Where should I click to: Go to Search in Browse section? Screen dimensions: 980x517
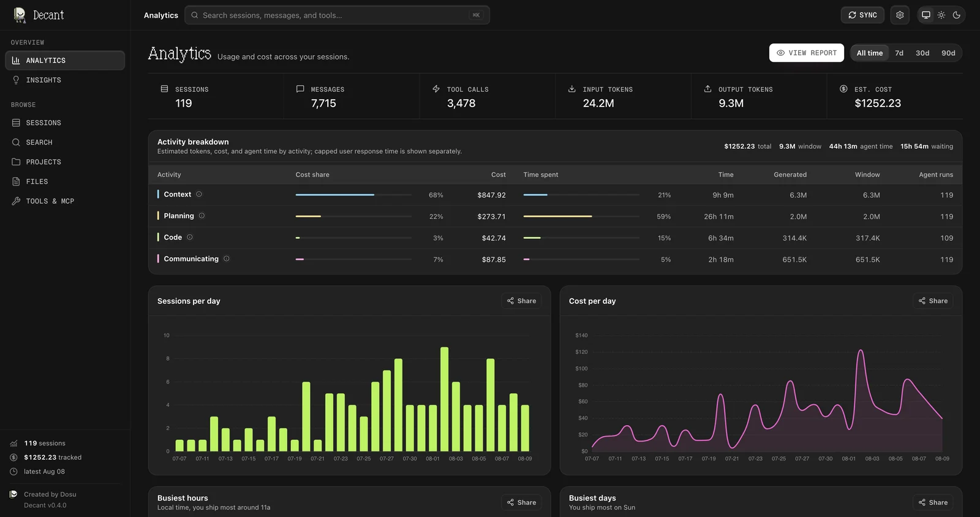(65, 143)
